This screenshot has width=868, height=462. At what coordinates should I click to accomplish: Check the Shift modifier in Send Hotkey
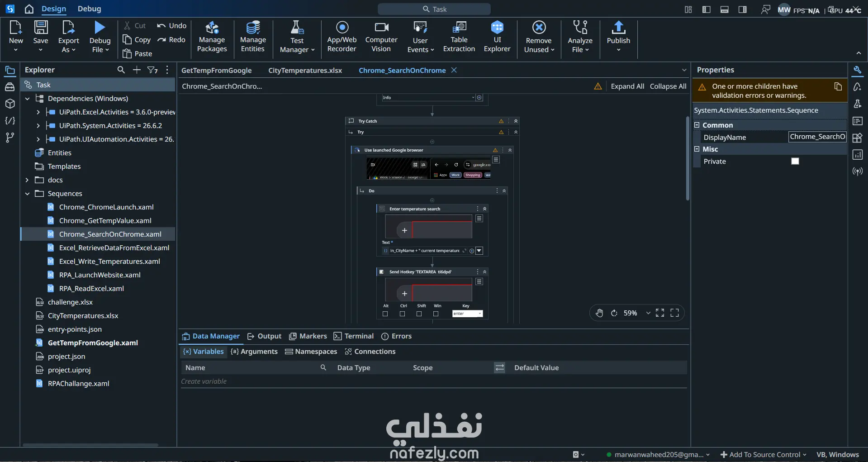(419, 314)
